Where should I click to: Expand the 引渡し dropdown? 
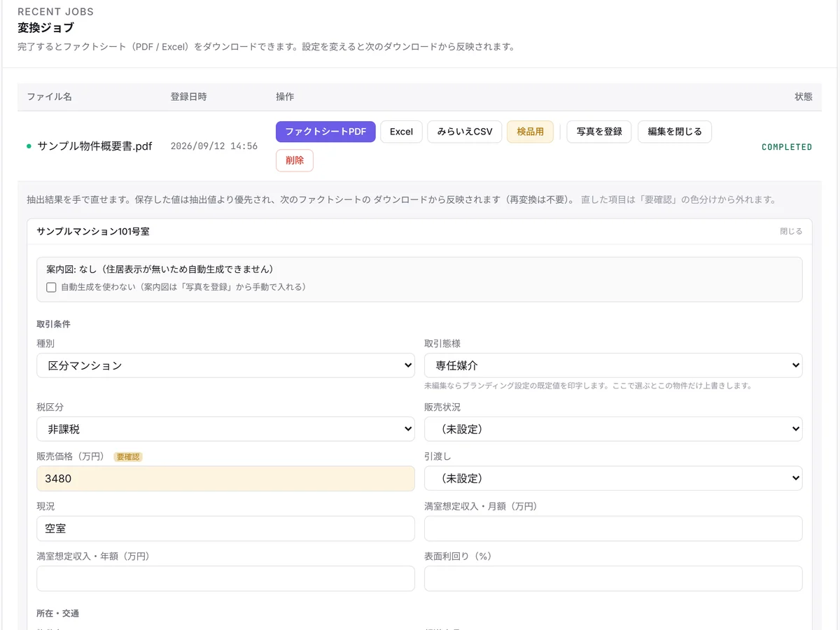point(613,479)
